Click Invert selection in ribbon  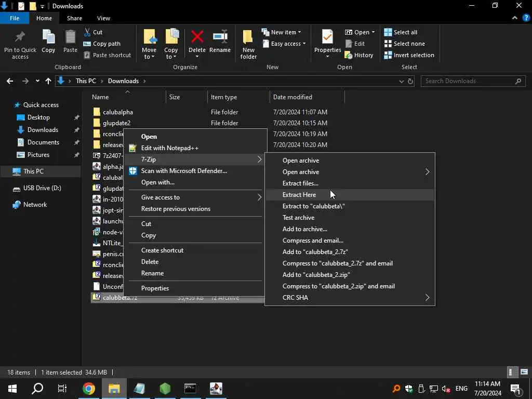coord(409,55)
